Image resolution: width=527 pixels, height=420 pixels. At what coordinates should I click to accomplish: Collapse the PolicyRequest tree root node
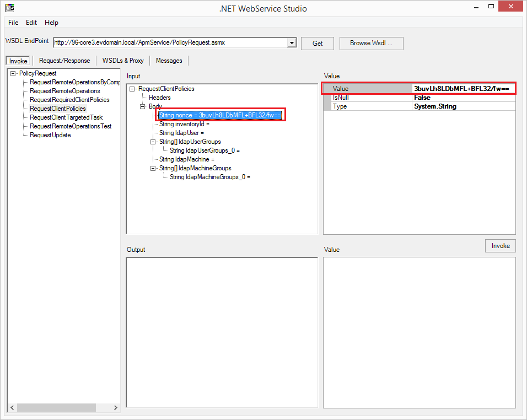[x=13, y=73]
